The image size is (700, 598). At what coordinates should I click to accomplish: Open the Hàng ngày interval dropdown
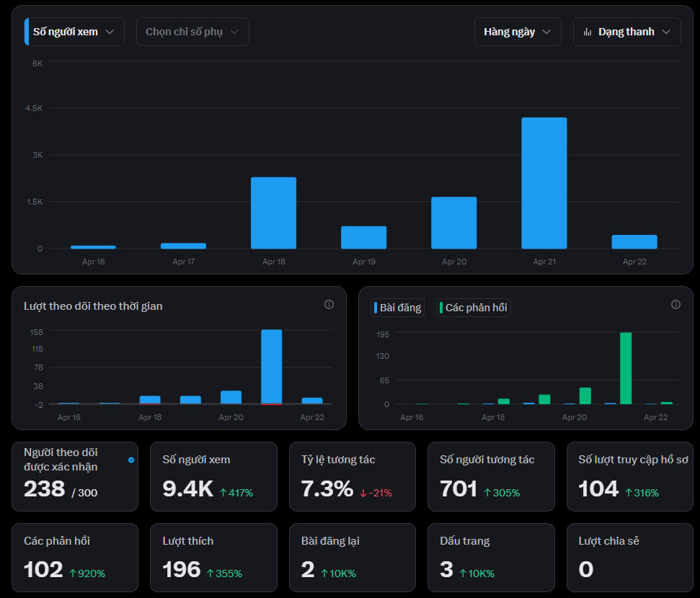pos(518,32)
